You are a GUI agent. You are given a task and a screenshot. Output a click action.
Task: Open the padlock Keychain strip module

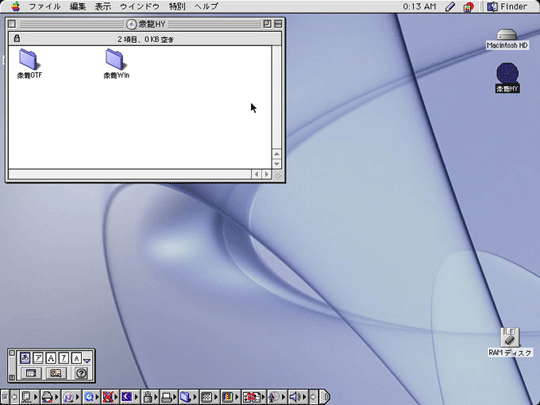(x=150, y=397)
